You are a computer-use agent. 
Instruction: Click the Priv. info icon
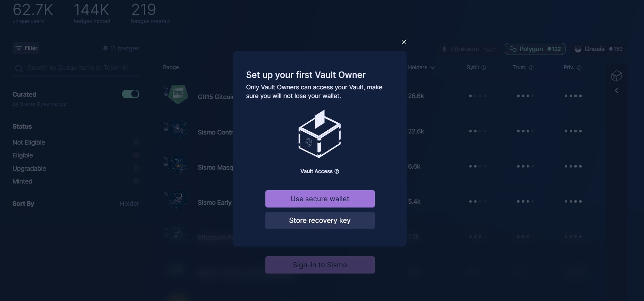[579, 68]
